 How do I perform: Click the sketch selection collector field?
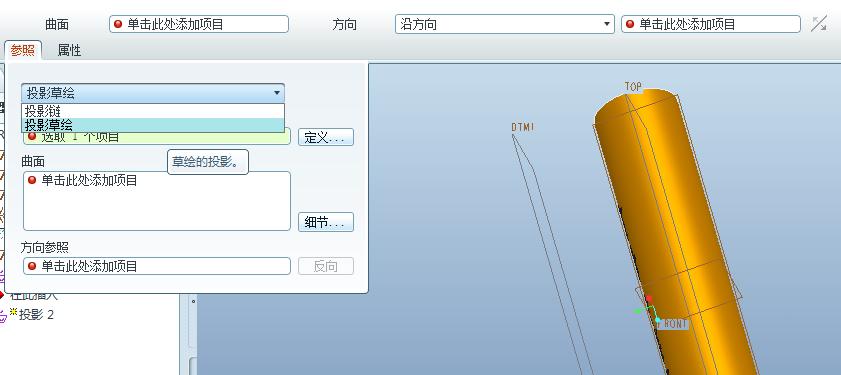pos(157,137)
